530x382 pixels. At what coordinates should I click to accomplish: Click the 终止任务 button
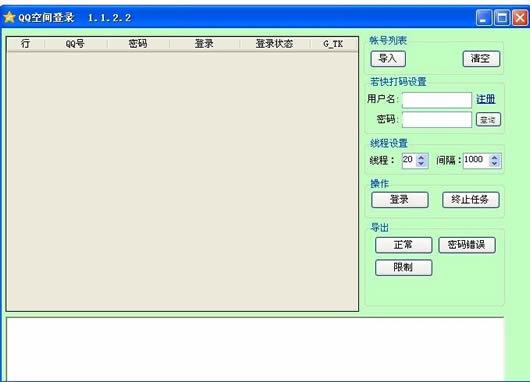point(471,200)
